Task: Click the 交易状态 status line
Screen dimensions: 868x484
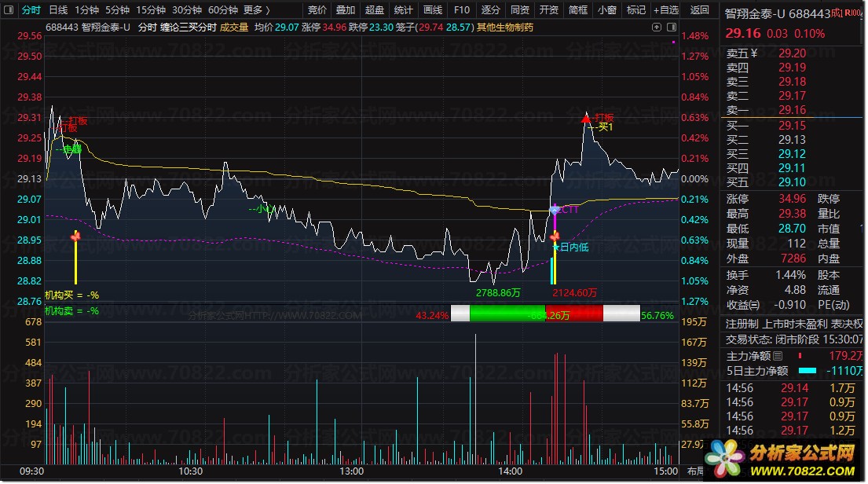Action: tap(794, 339)
